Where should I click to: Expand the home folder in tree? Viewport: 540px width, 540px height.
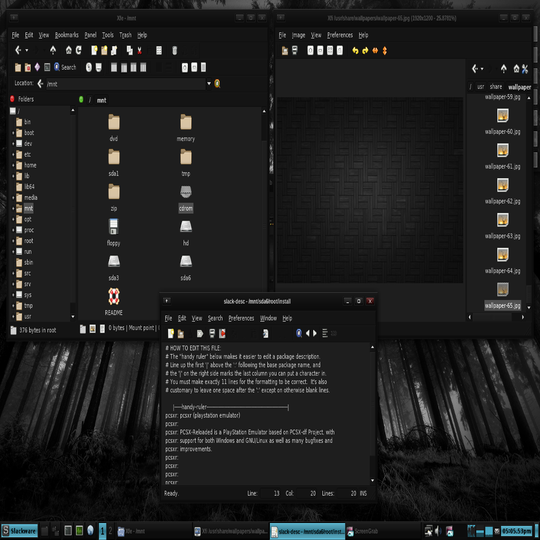(13, 165)
